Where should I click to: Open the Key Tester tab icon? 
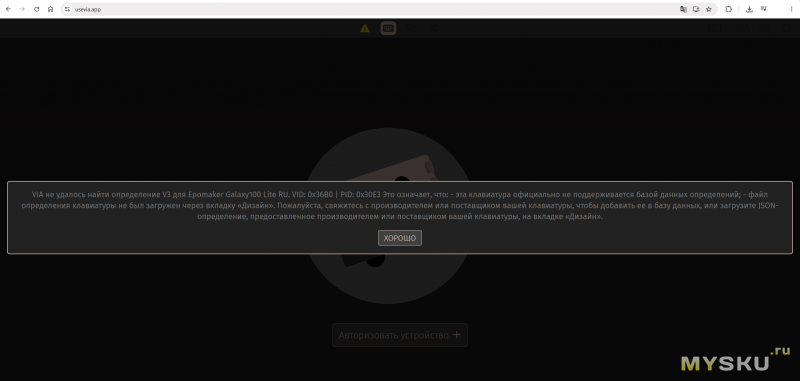(x=412, y=29)
